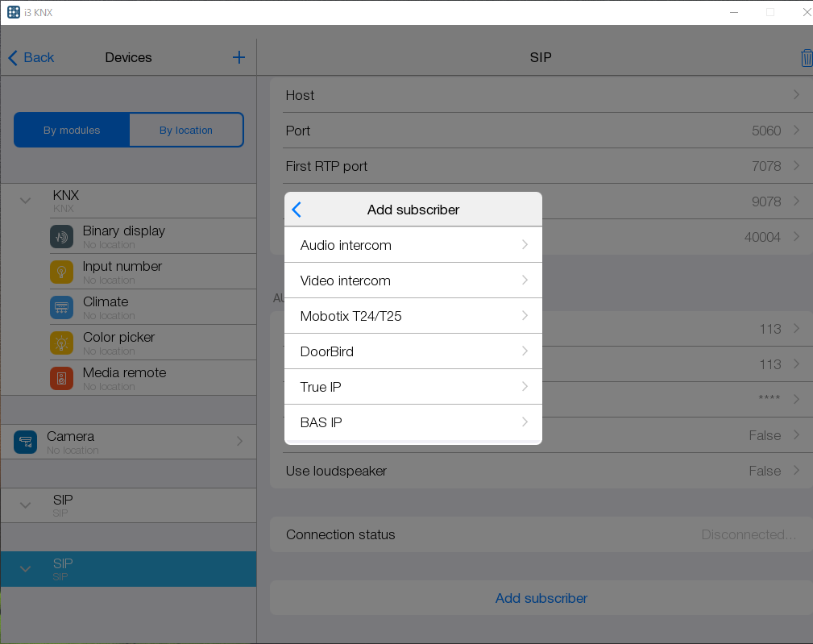Go back from Add subscriber popup
Image resolution: width=813 pixels, height=644 pixels.
(x=297, y=210)
